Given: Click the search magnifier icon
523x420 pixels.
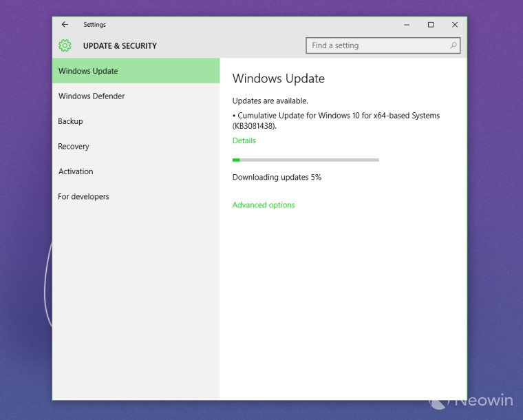Looking at the screenshot, I should (453, 45).
